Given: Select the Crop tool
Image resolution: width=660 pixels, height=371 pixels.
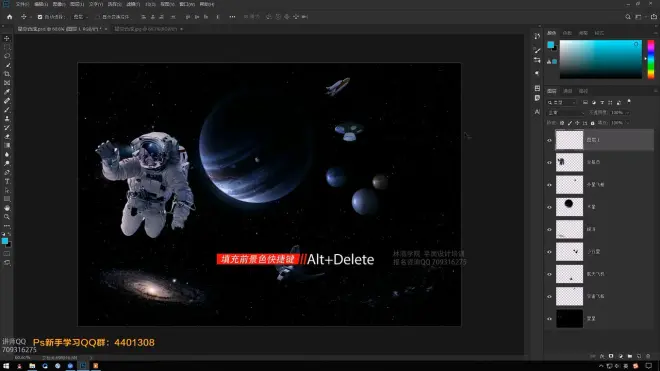Looking at the screenshot, I should click(x=7, y=74).
